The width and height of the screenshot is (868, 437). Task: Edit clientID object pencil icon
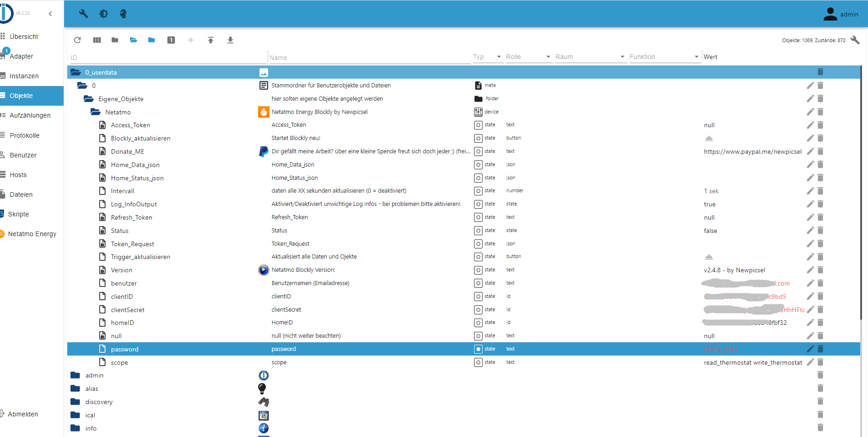(810, 297)
